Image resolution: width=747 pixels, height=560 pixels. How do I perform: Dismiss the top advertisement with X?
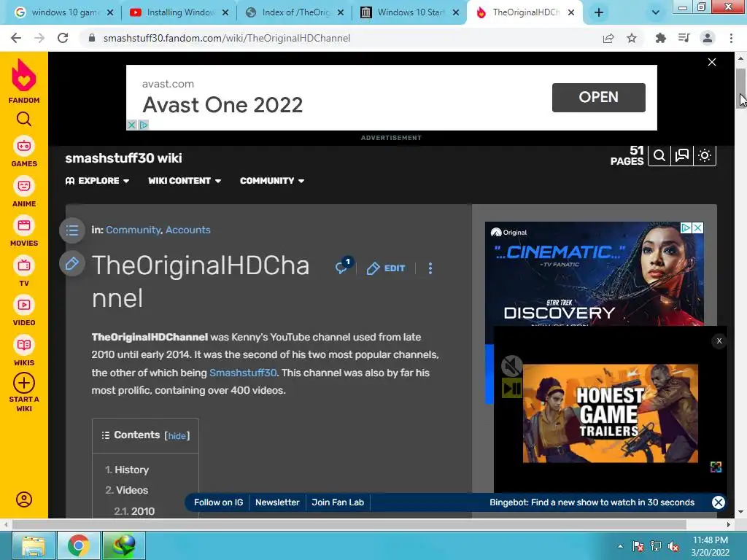(x=712, y=62)
